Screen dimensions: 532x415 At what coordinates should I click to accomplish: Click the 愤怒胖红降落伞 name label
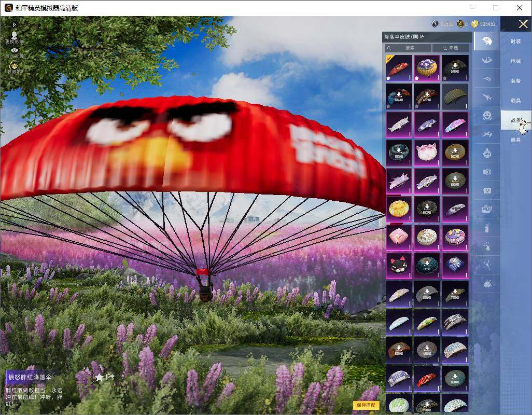(30, 377)
